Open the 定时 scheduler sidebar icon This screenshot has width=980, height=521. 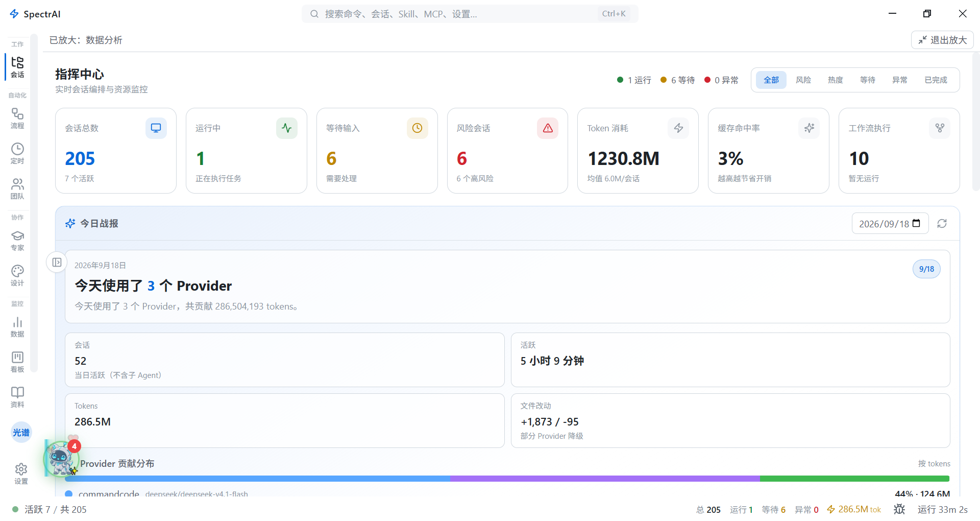pos(17,153)
